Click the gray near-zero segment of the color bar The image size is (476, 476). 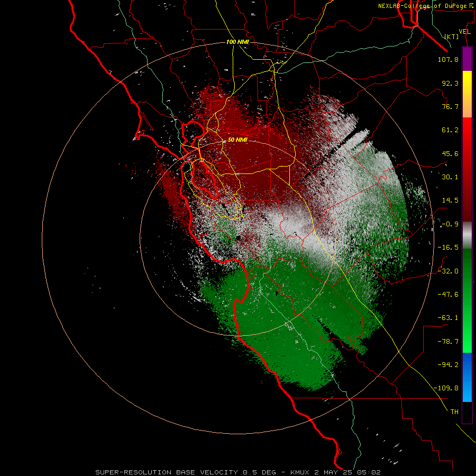coord(467,235)
